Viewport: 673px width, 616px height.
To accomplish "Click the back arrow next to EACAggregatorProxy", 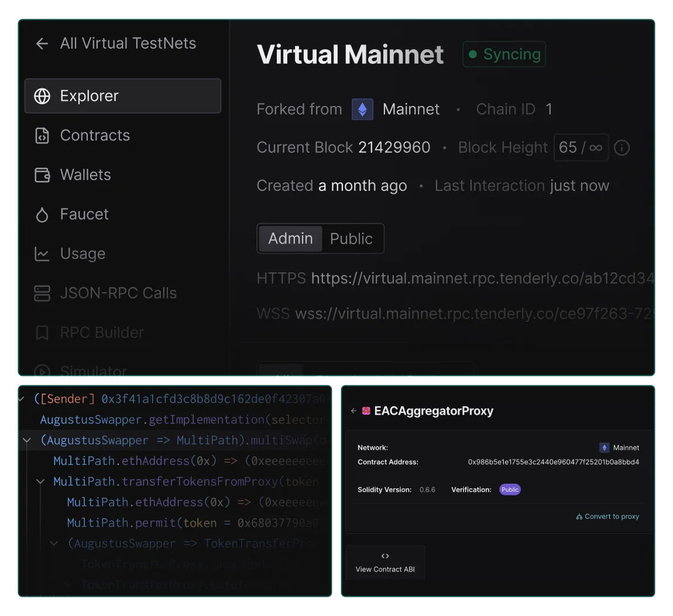I will (x=353, y=411).
